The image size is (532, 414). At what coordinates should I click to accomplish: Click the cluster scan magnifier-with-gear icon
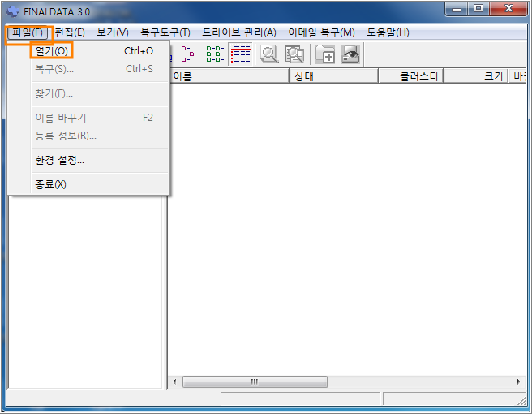click(294, 54)
